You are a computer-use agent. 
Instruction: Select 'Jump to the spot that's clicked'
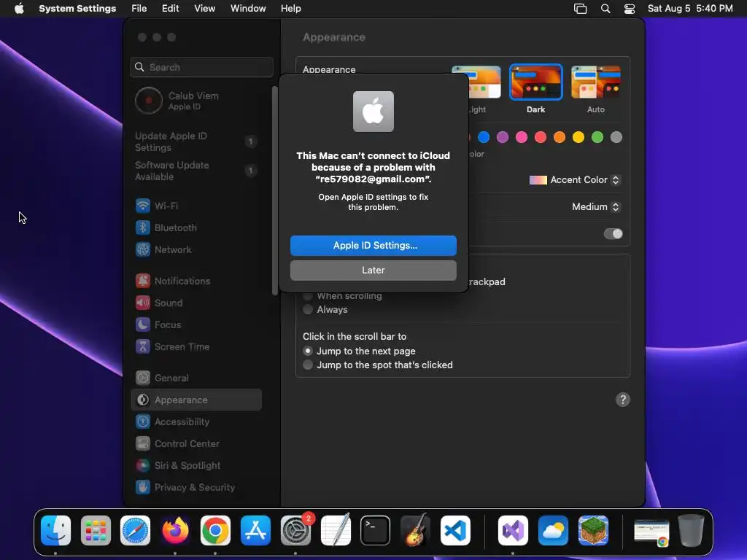click(308, 365)
